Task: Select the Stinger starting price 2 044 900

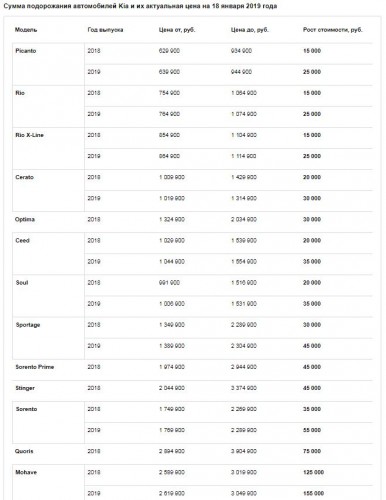Action: click(x=172, y=388)
